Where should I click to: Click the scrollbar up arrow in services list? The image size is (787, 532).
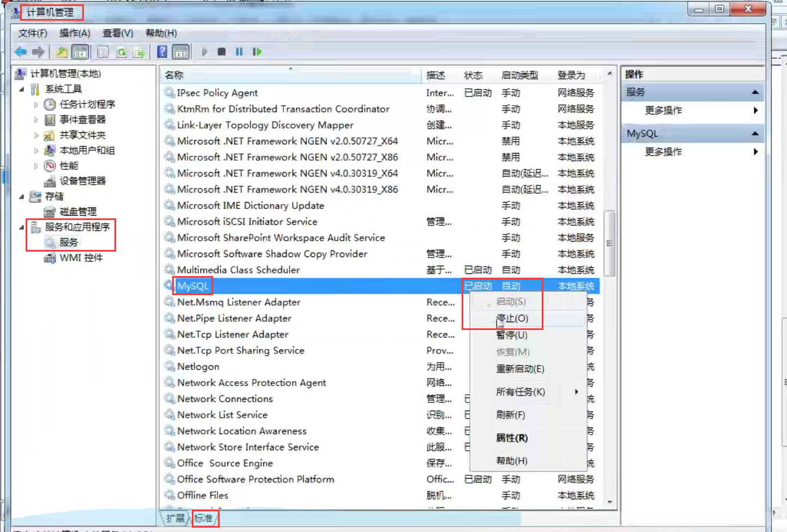click(x=609, y=74)
